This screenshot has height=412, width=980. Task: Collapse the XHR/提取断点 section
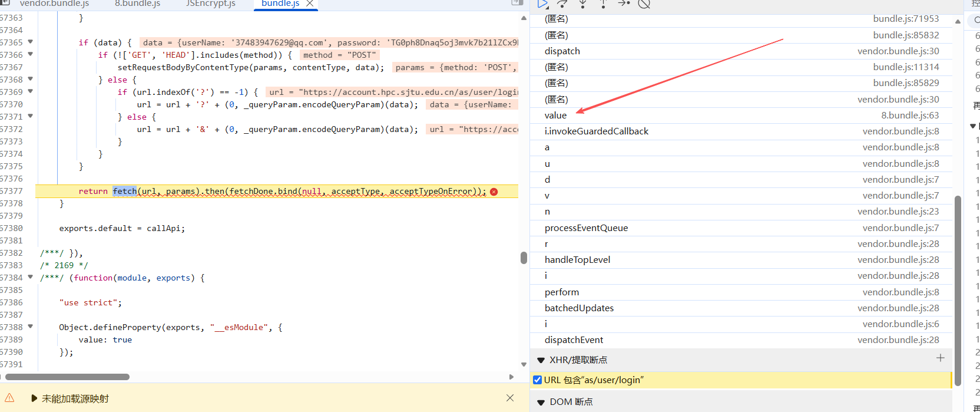coord(541,360)
